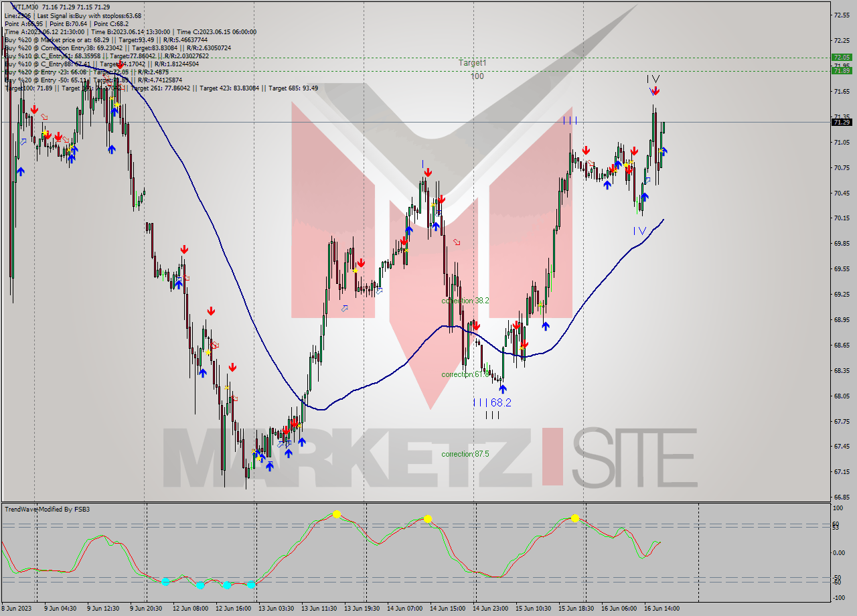The image size is (857, 616).
Task: Select the 'correction 38.2' level label
Action: tap(465, 301)
